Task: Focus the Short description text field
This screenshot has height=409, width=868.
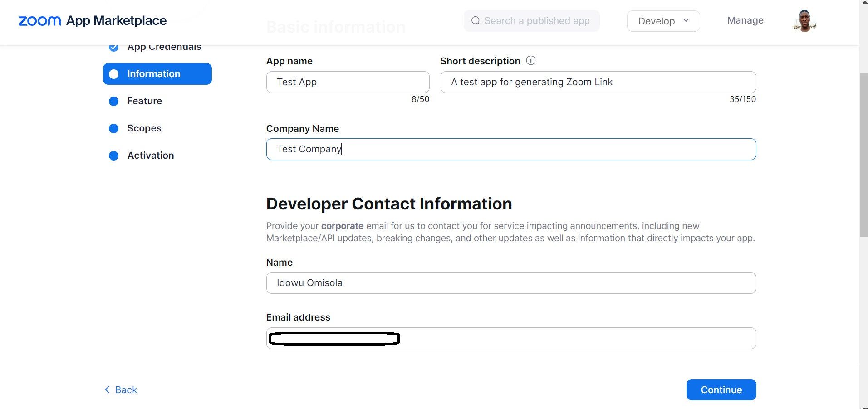Action: tap(598, 82)
